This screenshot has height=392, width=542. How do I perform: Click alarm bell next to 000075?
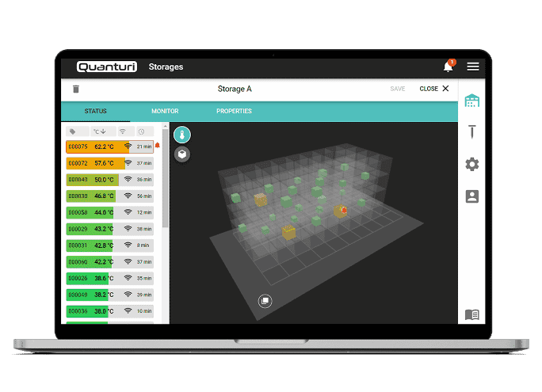158,146
